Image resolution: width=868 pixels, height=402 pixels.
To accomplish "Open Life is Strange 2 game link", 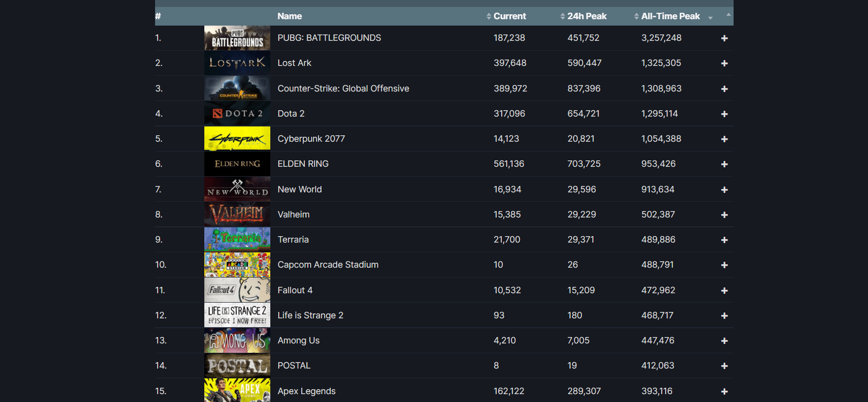I will point(310,315).
